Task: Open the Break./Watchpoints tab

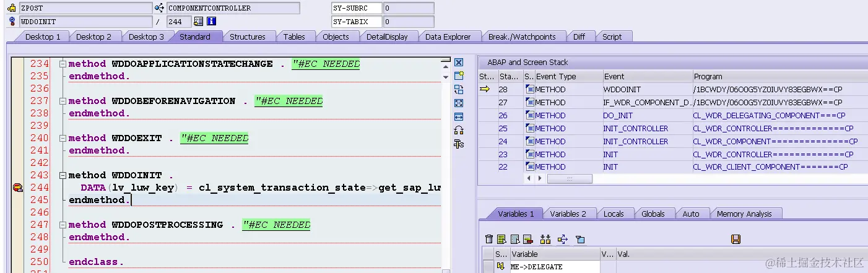Action: 523,37
